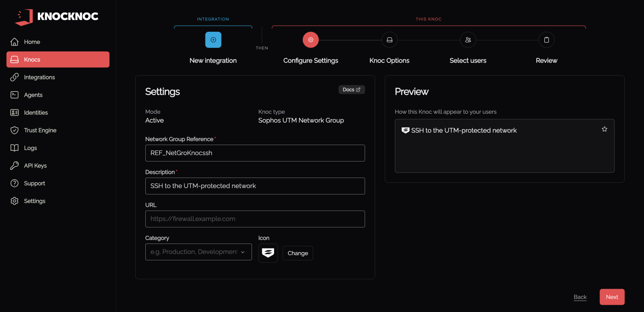
Task: Click the KnocKnoc logo icon
Action: click(24, 17)
